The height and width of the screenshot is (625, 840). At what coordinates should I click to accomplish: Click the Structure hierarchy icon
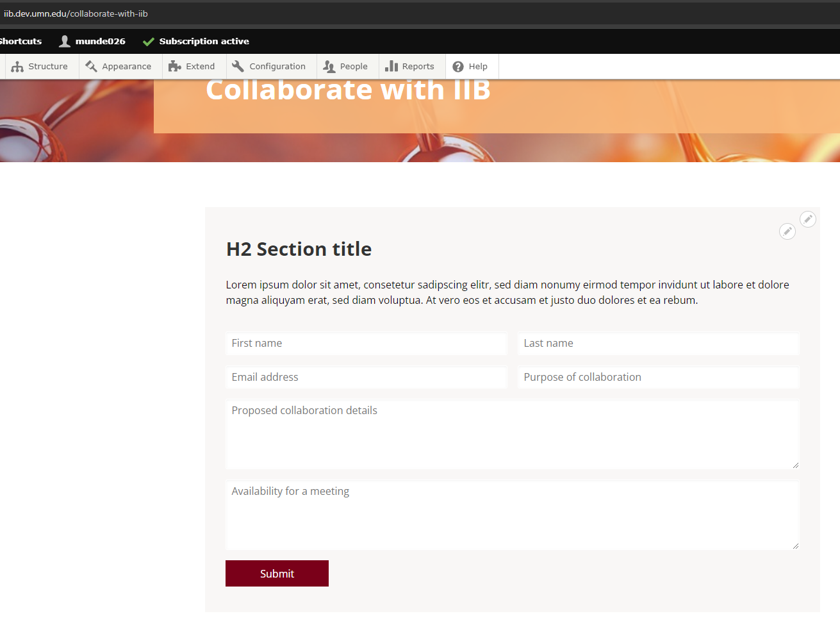pyautogui.click(x=17, y=67)
